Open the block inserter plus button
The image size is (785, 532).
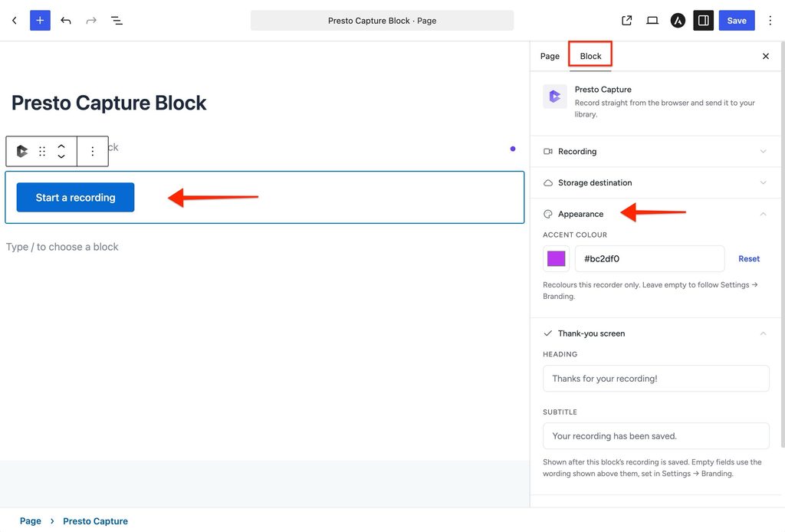coord(40,21)
